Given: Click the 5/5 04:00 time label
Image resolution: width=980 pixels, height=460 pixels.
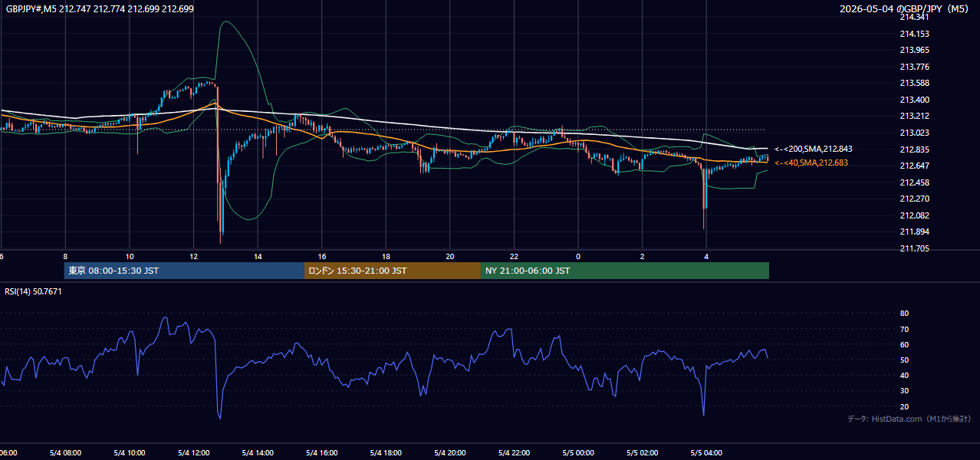Looking at the screenshot, I should coord(705,453).
